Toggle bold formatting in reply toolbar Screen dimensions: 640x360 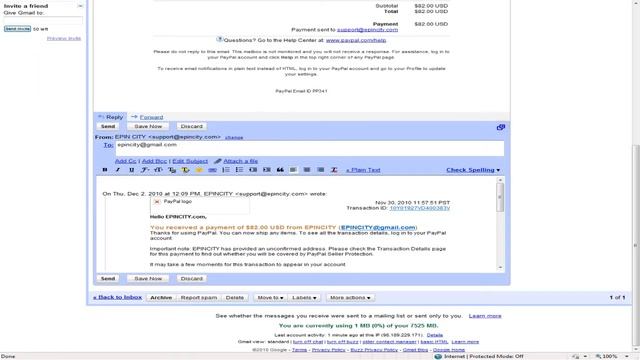[x=105, y=170]
